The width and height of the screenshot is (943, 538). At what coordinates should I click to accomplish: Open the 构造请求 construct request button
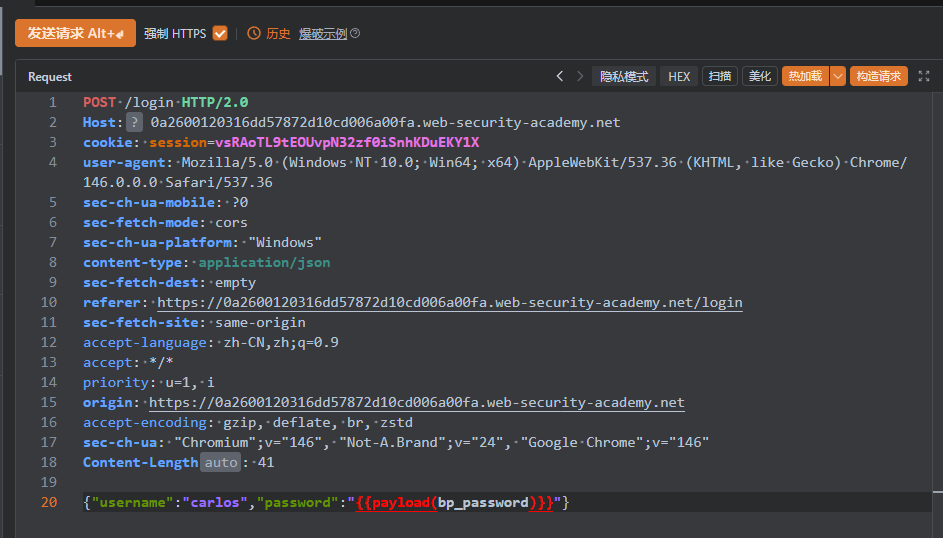pos(878,76)
